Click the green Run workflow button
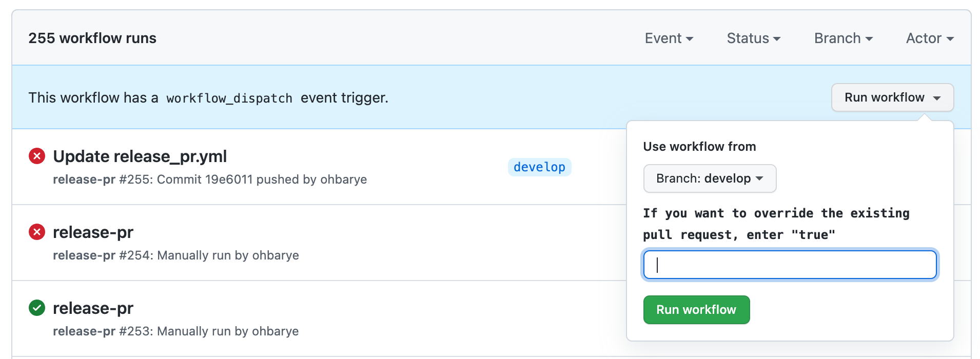 coord(696,310)
